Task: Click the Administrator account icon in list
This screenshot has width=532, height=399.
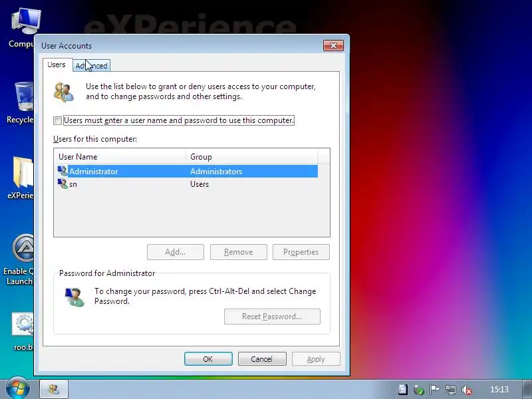Action: tap(63, 171)
